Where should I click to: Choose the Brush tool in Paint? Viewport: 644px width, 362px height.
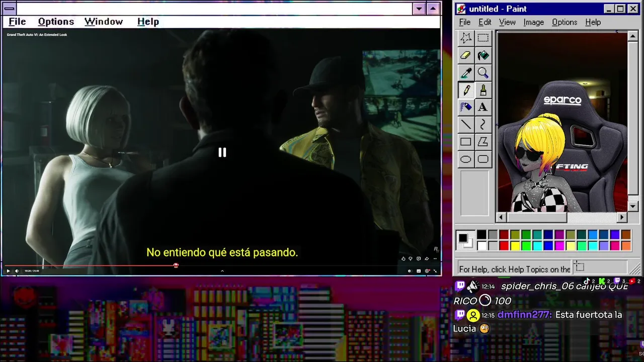click(x=483, y=90)
